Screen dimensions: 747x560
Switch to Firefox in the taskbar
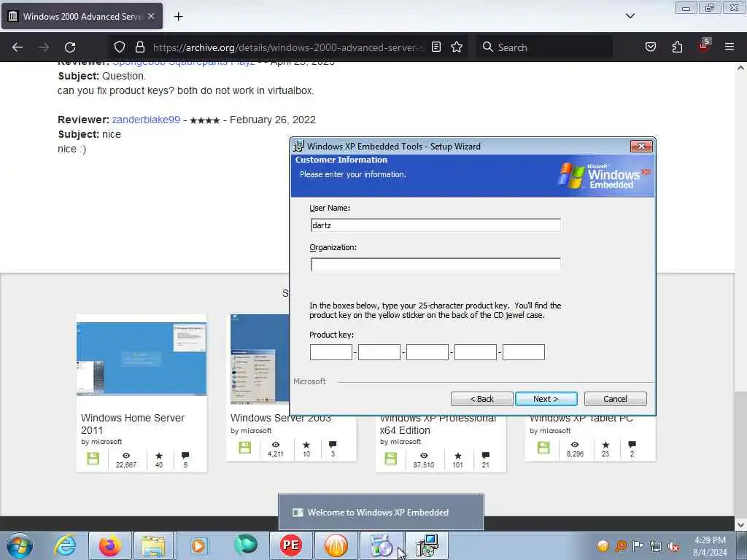click(x=109, y=545)
